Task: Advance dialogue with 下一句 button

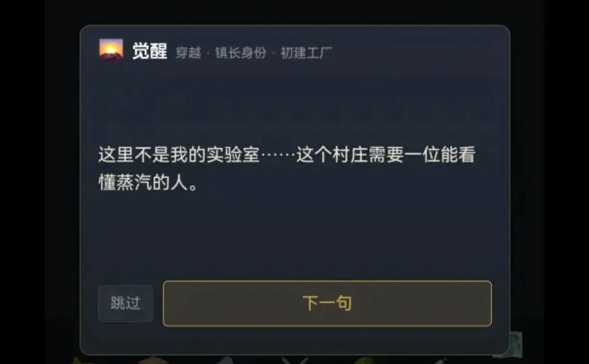Action: tap(327, 303)
